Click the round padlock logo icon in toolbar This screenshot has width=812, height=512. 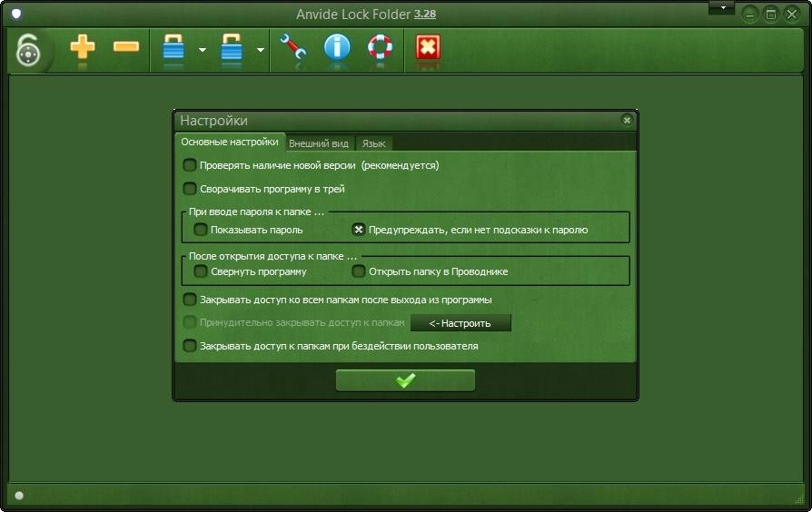tap(28, 50)
